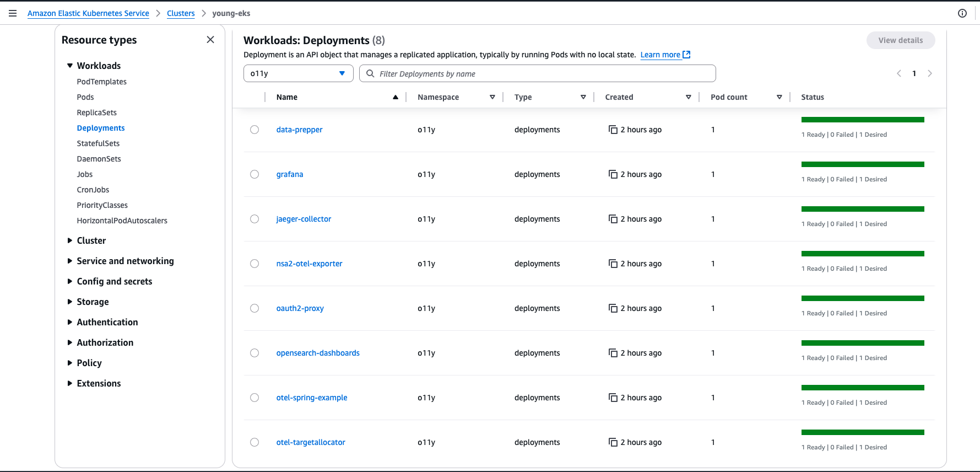Click opensearch-dashboards green status bar

[x=863, y=343]
